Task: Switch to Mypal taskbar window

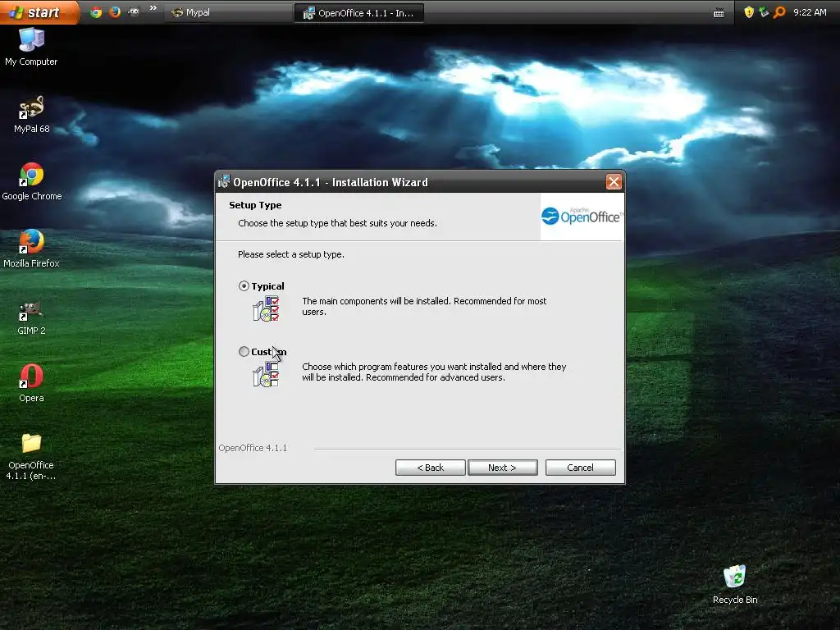Action: point(227,12)
